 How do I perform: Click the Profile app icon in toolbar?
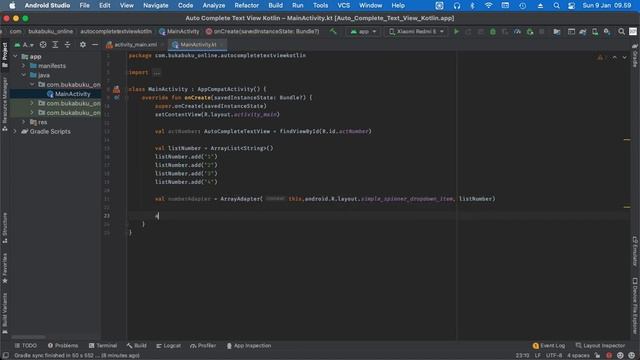pyautogui.click(x=517, y=31)
